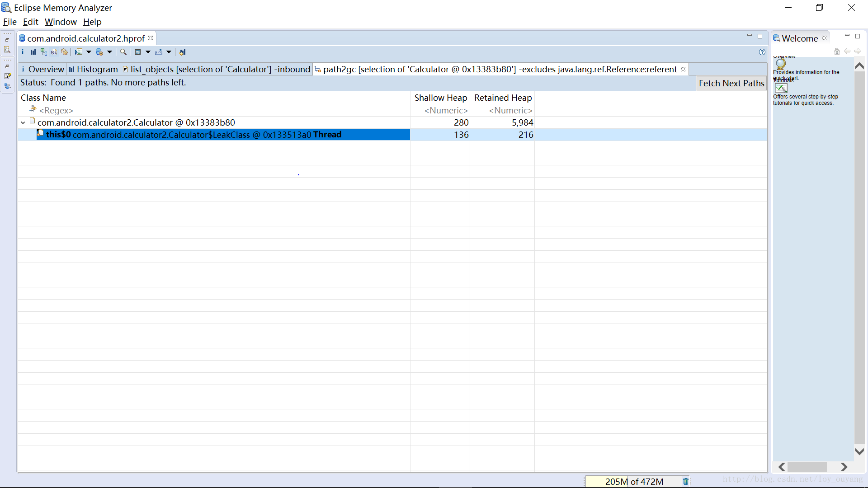Screen dimensions: 868x488
Task: Open the query browser dropdown arrow
Action: tap(109, 52)
